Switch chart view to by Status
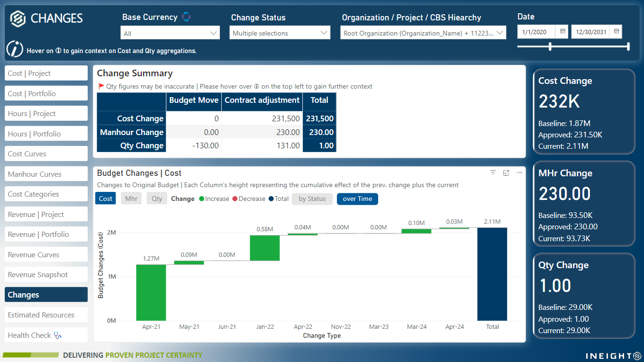This screenshot has height=362, width=644. (312, 199)
